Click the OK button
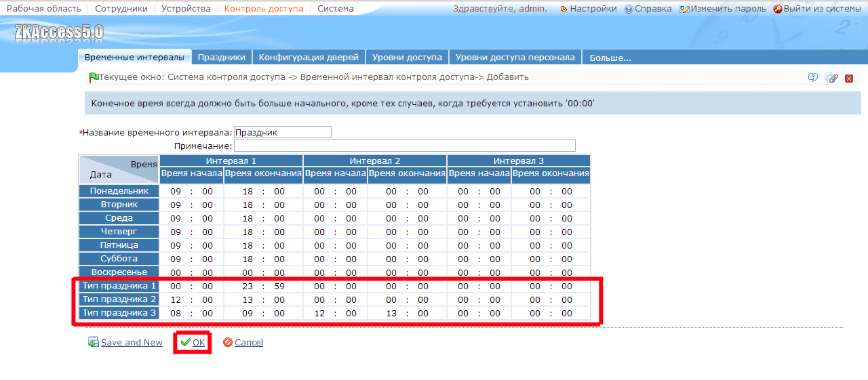Screen dimensions: 868x380 click(x=193, y=343)
